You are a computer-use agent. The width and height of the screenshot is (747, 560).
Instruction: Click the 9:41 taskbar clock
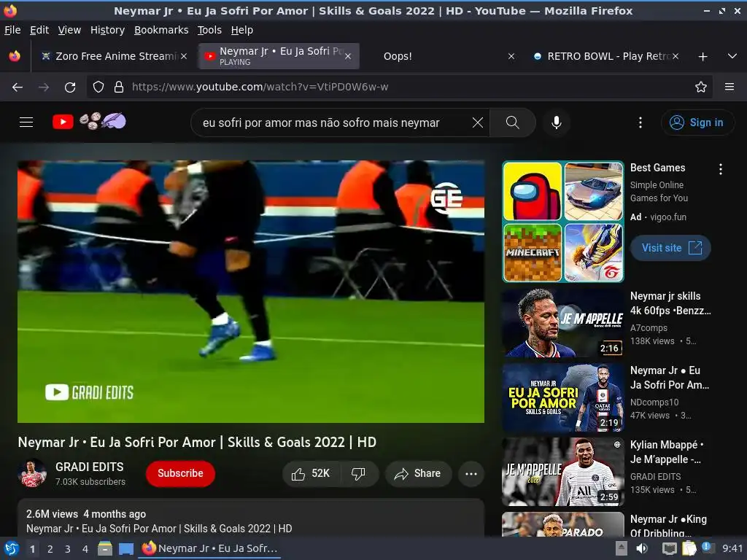(x=732, y=548)
